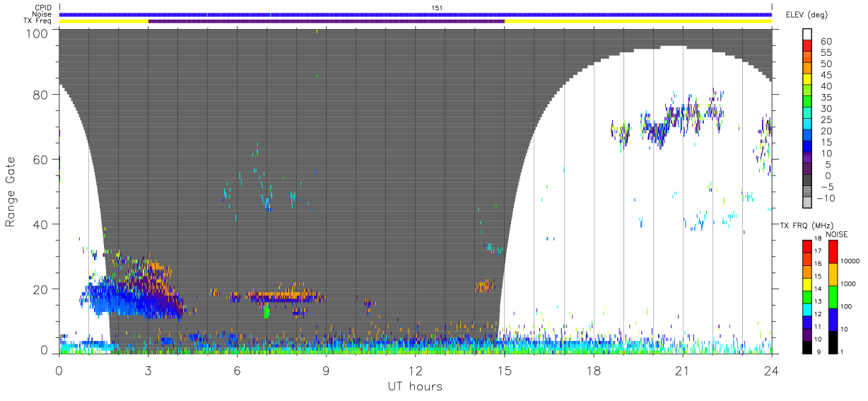
Task: Click the "18" tick on UT hours axis
Action: click(593, 370)
